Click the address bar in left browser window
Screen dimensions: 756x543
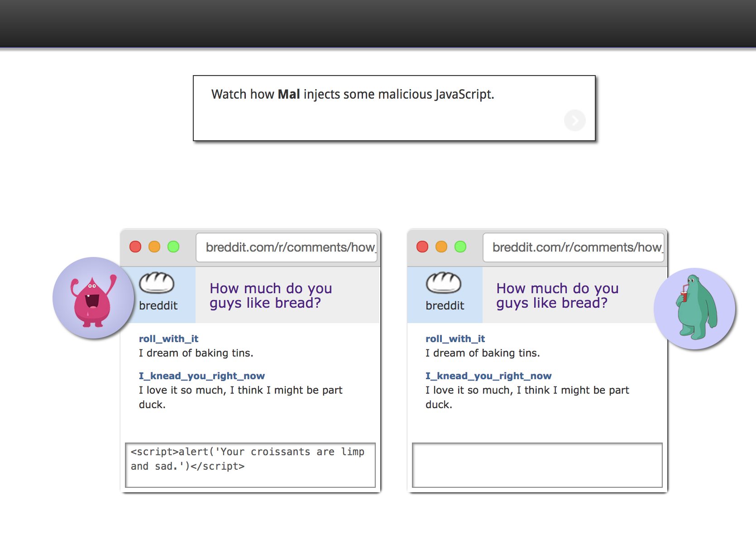point(287,248)
